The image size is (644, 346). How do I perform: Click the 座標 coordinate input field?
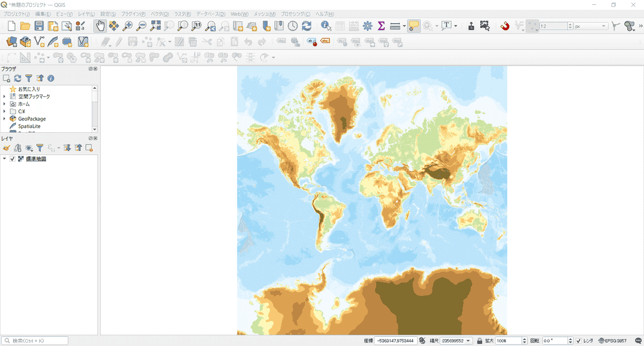click(396, 341)
